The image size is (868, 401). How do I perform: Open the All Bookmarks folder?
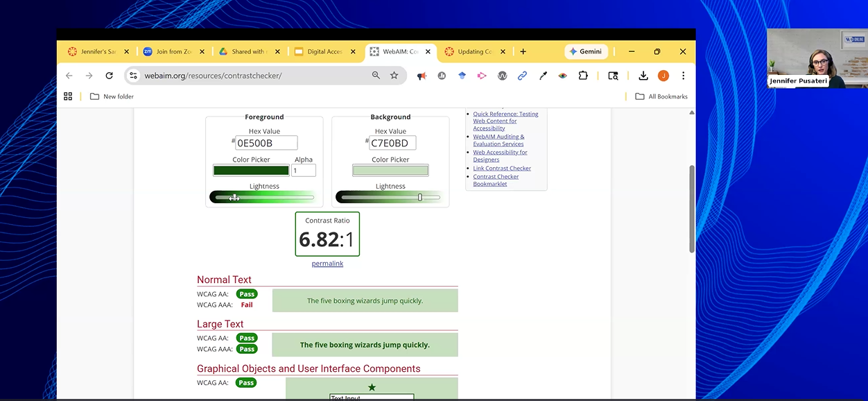click(x=661, y=96)
